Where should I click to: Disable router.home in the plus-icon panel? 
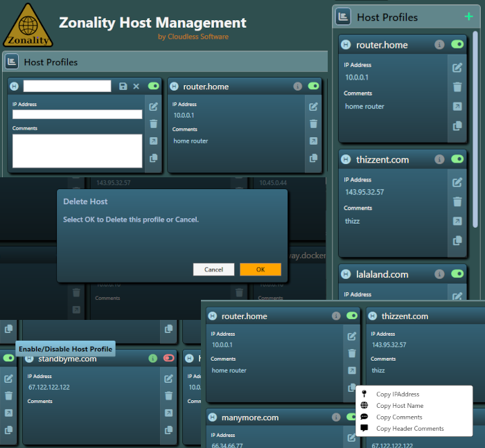coord(457,44)
